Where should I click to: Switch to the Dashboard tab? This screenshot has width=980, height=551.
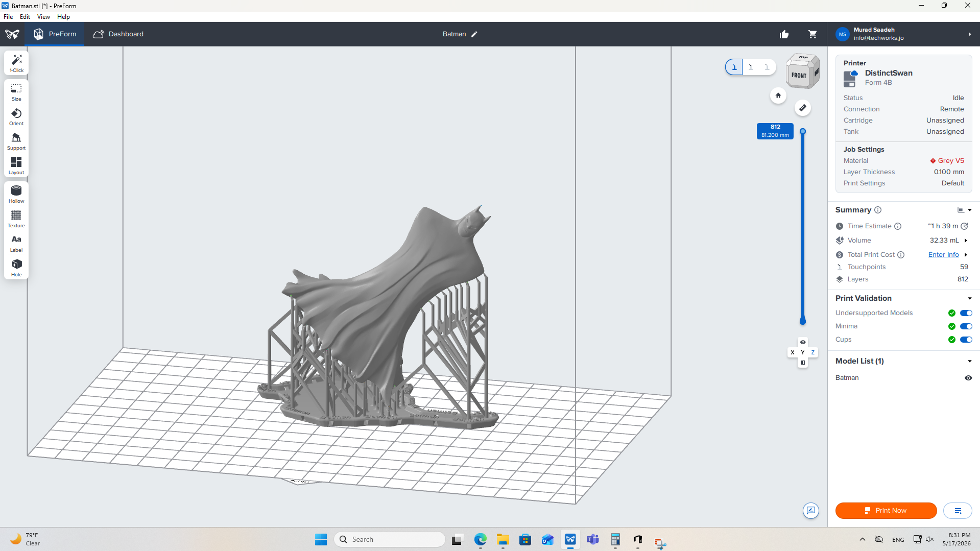pos(118,34)
